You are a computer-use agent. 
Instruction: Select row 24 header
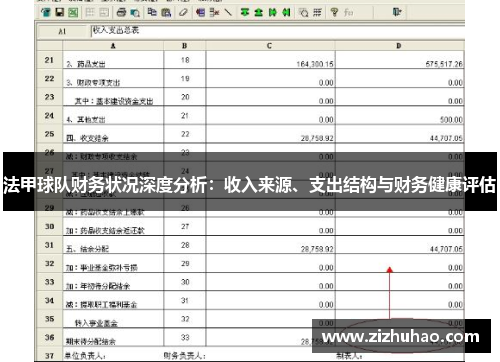coord(49,116)
